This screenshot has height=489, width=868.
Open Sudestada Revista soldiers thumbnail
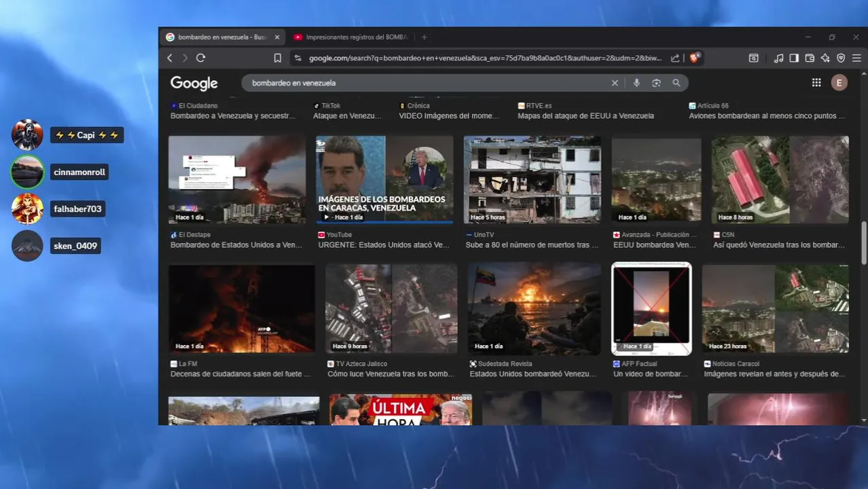coord(535,309)
